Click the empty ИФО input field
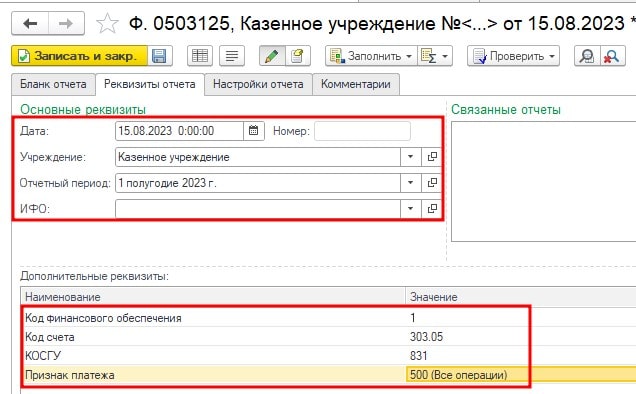 pyautogui.click(x=258, y=209)
